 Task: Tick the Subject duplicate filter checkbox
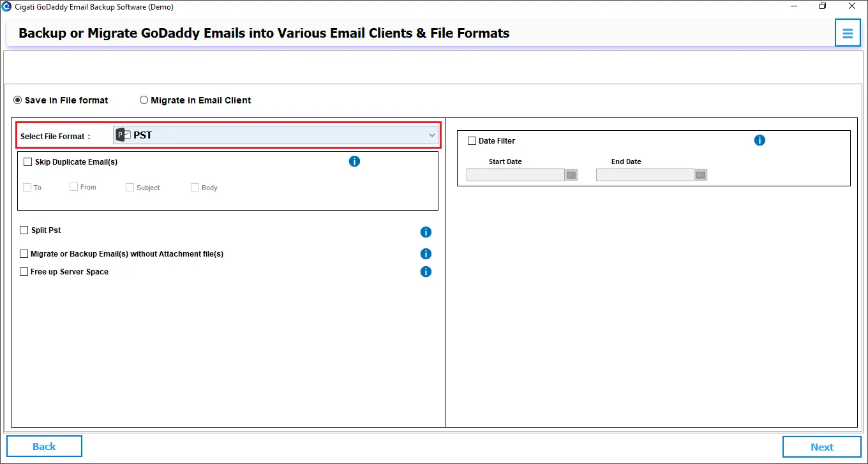pos(130,188)
